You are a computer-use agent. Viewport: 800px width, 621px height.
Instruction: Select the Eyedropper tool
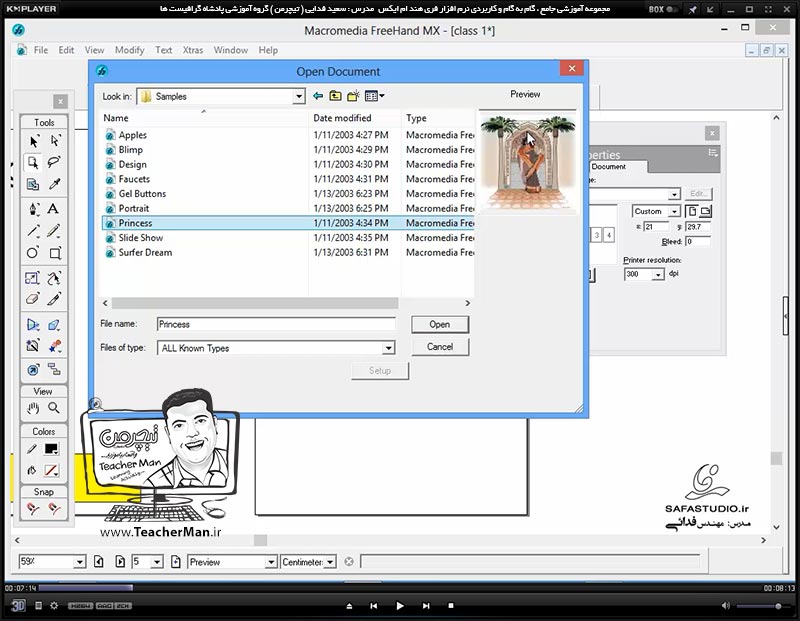click(55, 184)
